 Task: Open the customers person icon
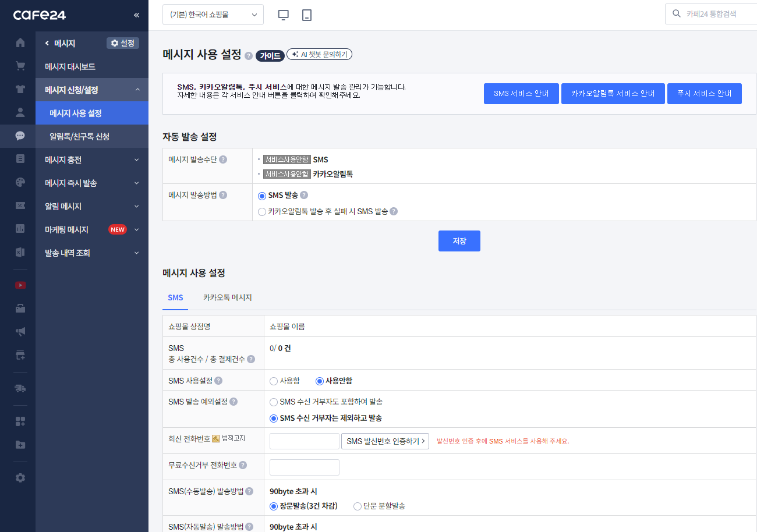(x=20, y=112)
